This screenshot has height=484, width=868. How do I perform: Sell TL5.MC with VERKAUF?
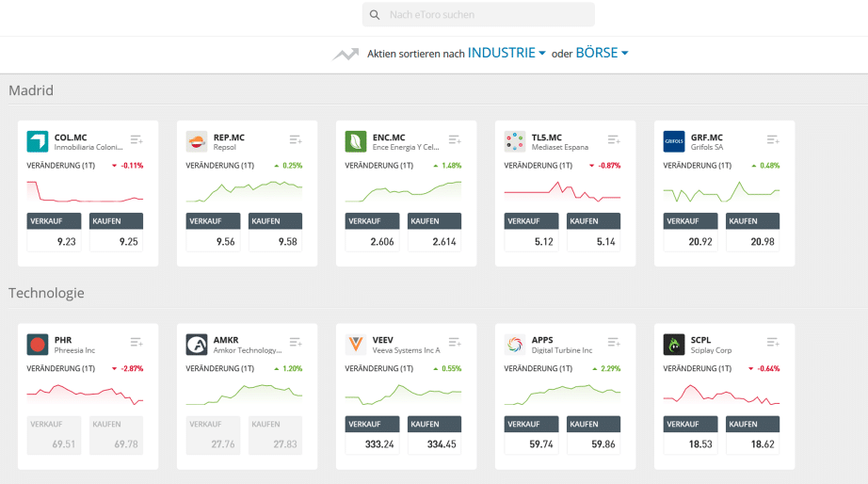[x=531, y=232]
